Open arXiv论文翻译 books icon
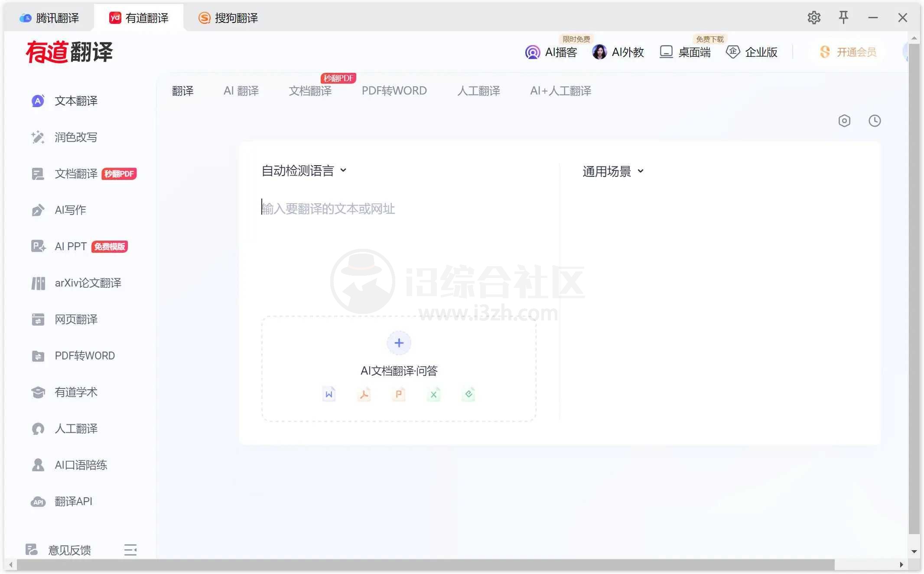This screenshot has height=574, width=924. click(38, 283)
